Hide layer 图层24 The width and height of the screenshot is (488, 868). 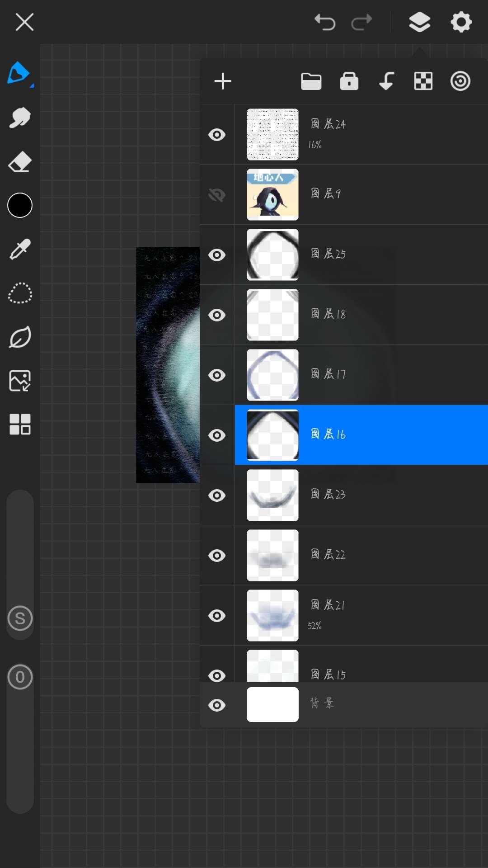[x=217, y=135]
